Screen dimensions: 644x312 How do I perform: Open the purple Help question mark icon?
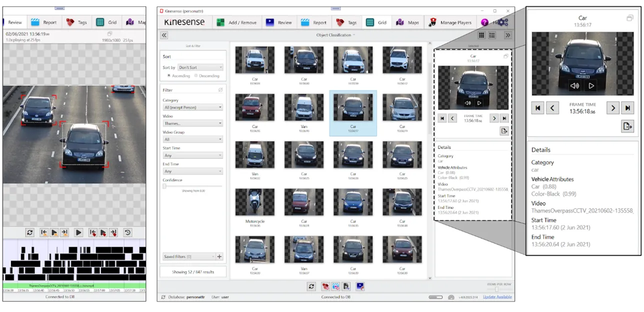point(484,22)
